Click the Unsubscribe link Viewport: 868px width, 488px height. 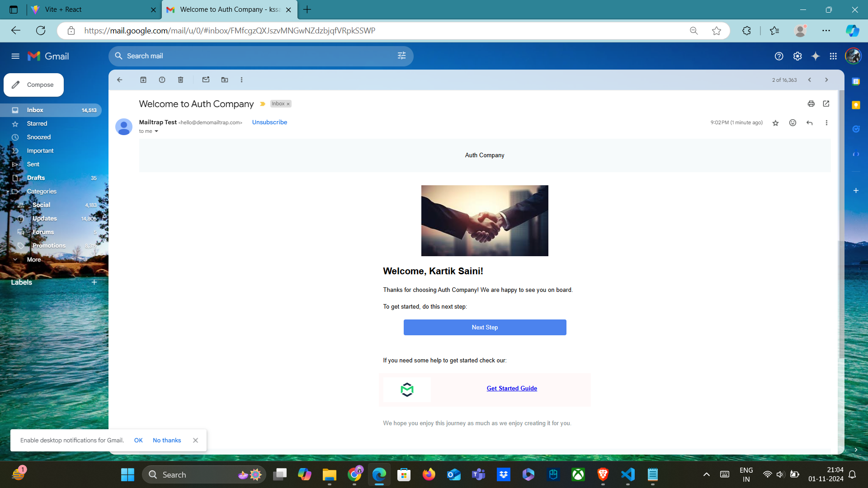point(269,122)
